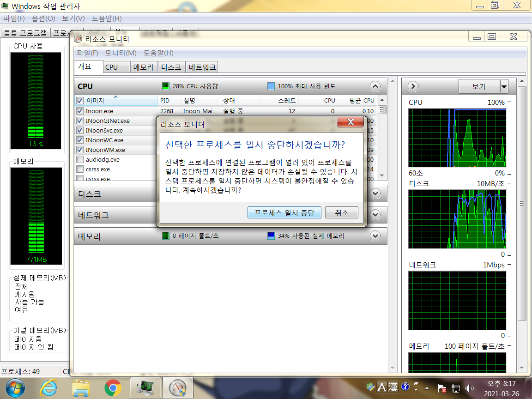
Task: Click the volume speaker tray icon
Action: click(x=469, y=388)
